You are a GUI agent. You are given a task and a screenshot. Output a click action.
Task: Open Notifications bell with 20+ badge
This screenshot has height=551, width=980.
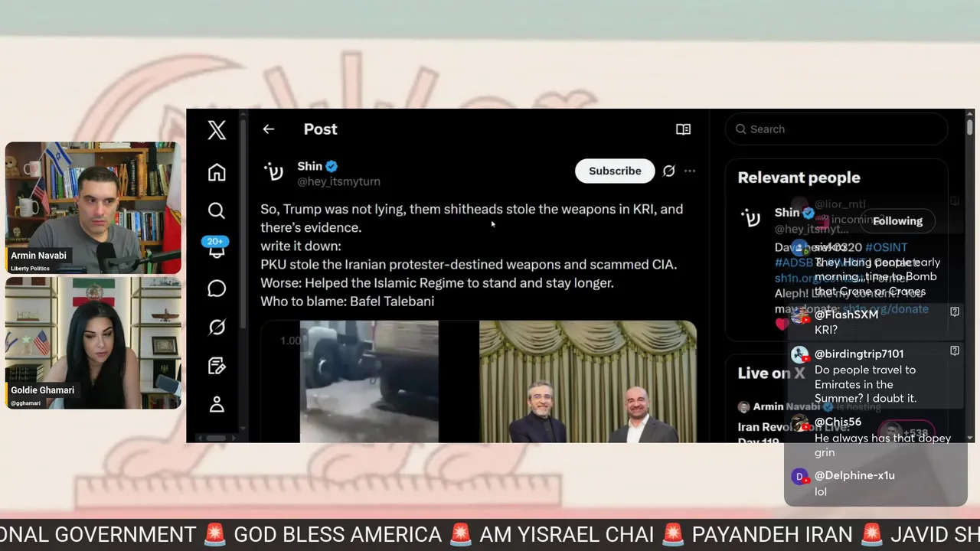point(216,247)
